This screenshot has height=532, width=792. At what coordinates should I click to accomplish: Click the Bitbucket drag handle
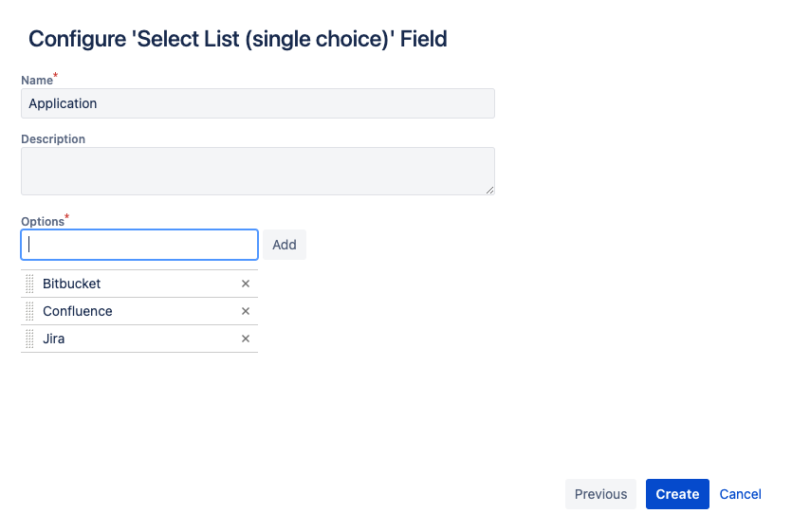pos(30,284)
